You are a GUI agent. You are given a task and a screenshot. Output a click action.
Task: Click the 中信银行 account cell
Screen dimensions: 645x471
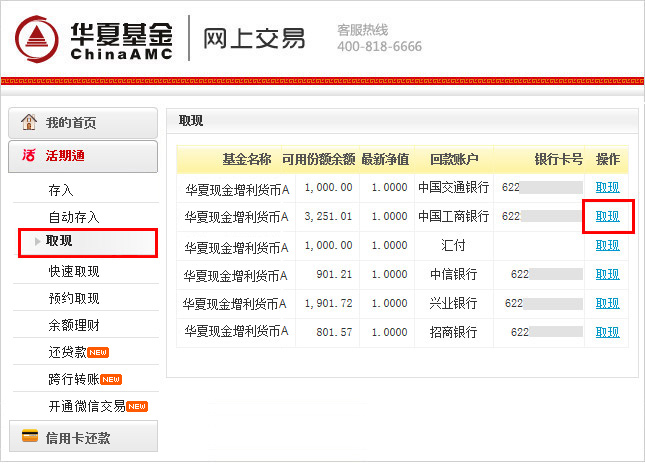pyautogui.click(x=453, y=274)
